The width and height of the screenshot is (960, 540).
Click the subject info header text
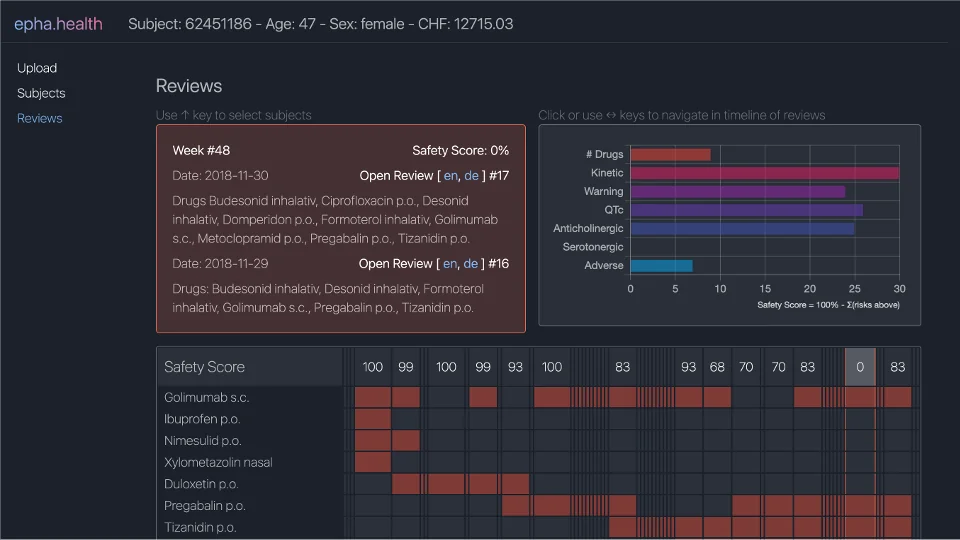point(320,24)
